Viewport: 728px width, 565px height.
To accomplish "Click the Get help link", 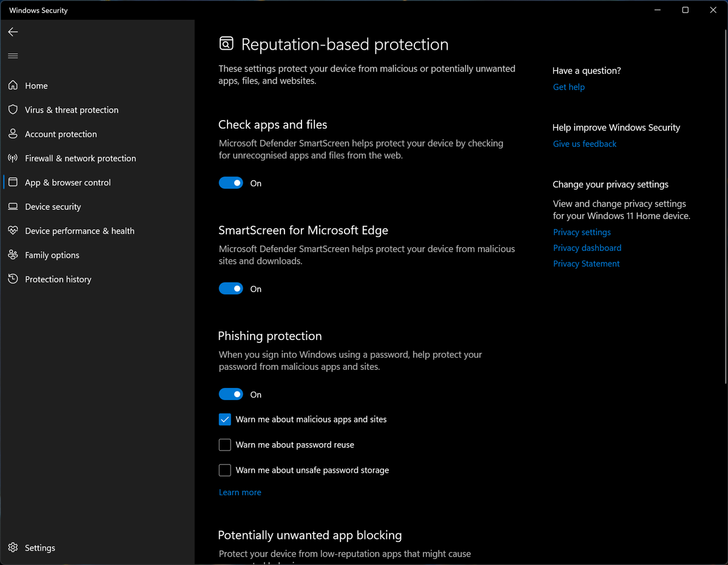I will coord(568,87).
